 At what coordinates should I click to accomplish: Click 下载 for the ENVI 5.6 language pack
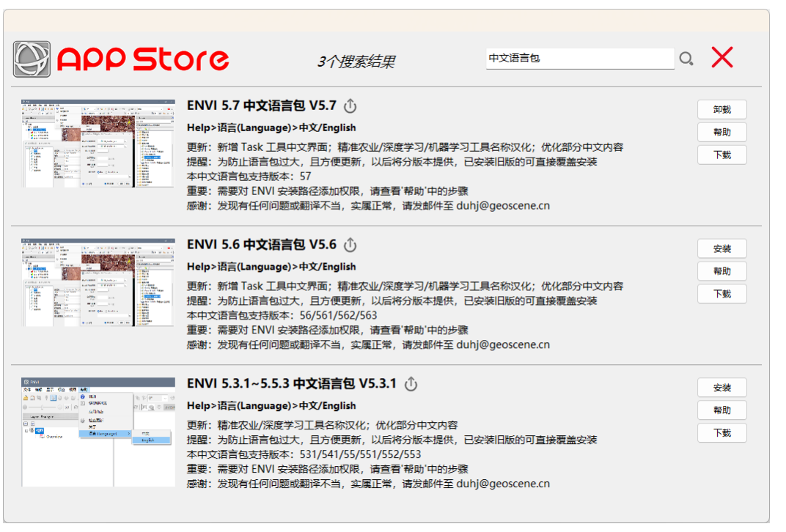tap(721, 294)
